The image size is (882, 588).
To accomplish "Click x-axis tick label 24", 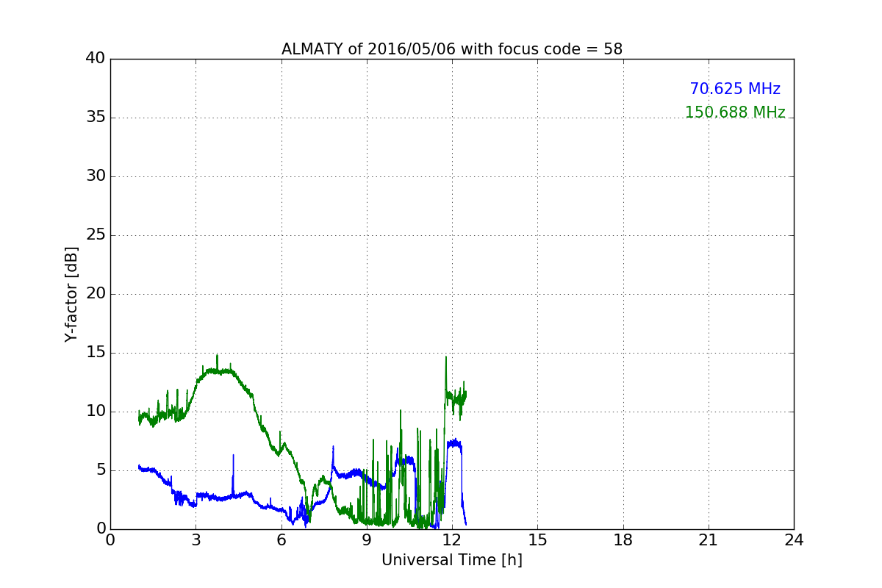I will click(794, 540).
